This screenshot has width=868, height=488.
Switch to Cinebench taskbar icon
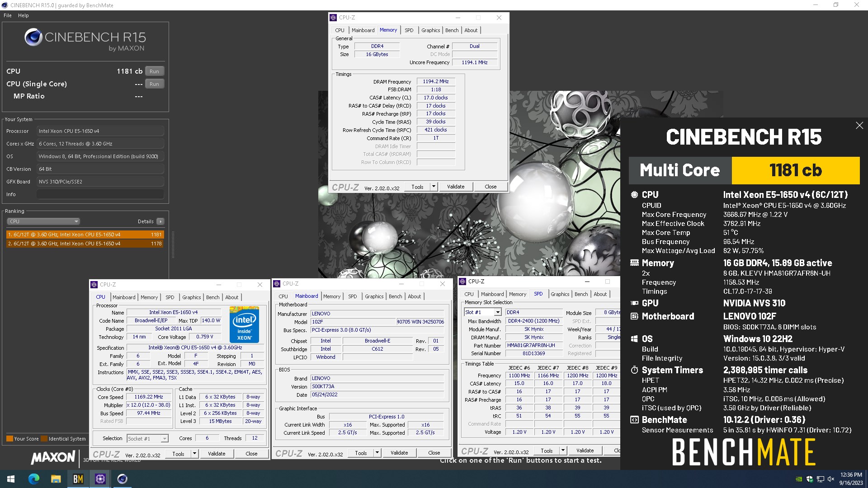tap(122, 479)
